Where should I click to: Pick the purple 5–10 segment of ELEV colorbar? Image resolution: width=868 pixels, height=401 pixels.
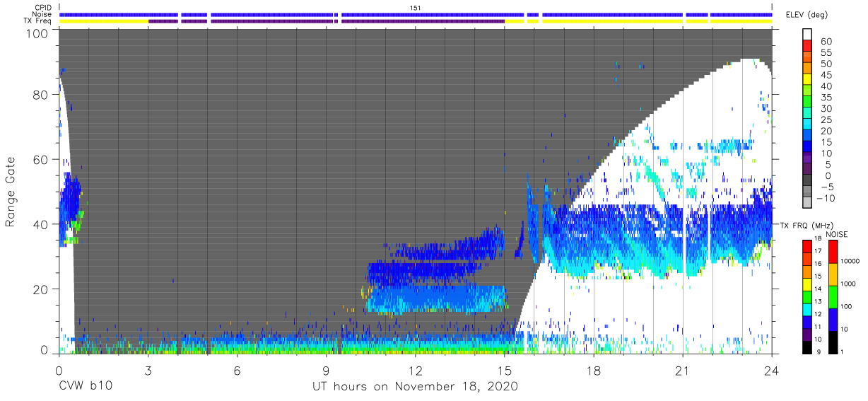[808, 159]
